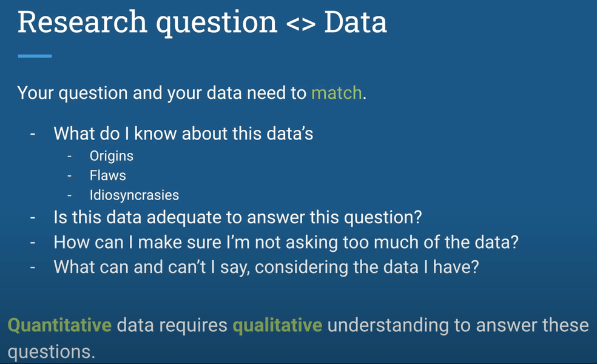Click the green word 'qualitative'
The height and width of the screenshot is (364, 597).
277,326
